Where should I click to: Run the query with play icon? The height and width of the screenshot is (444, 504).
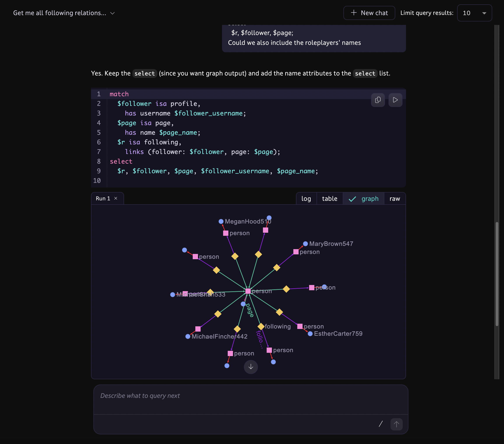(x=395, y=100)
